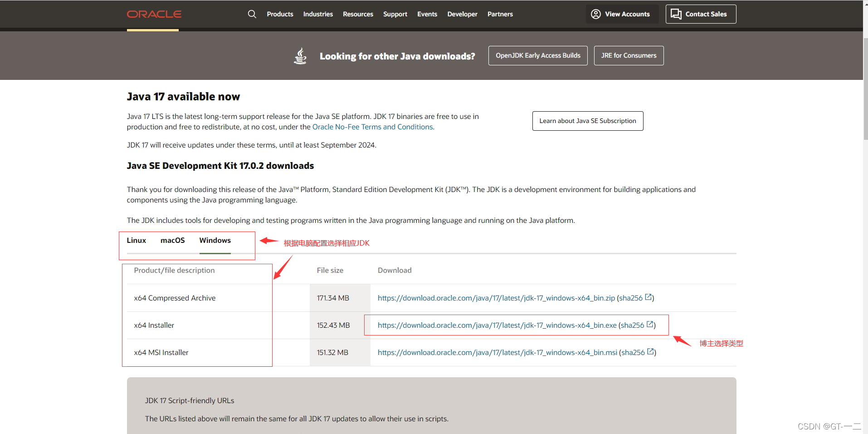Screen dimensions: 868x434
Task: Open external link icon beside zip sha256
Action: (649, 297)
